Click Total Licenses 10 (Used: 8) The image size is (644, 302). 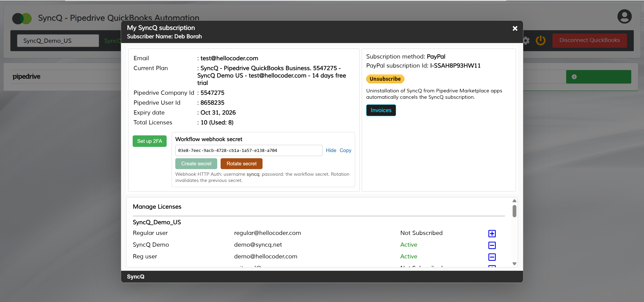217,123
